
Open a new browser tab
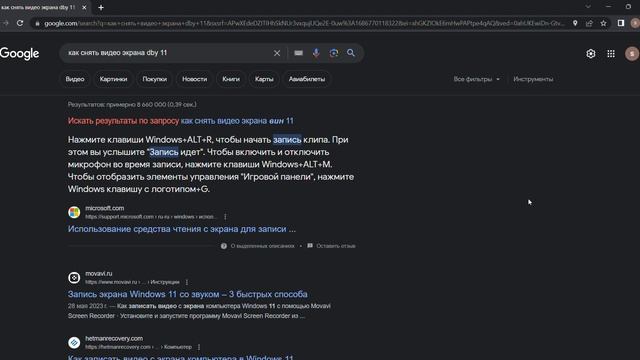(101, 7)
